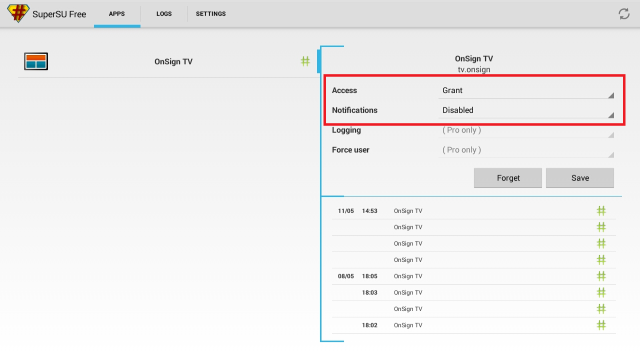This screenshot has height=360, width=640.
Task: Click the tv.onsign package name
Action: [x=474, y=69]
